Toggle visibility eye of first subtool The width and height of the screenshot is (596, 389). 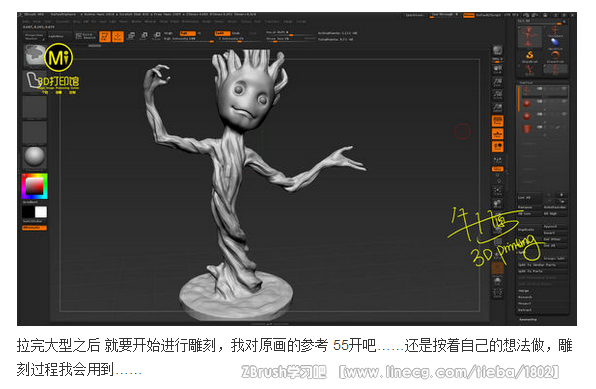pos(564,89)
